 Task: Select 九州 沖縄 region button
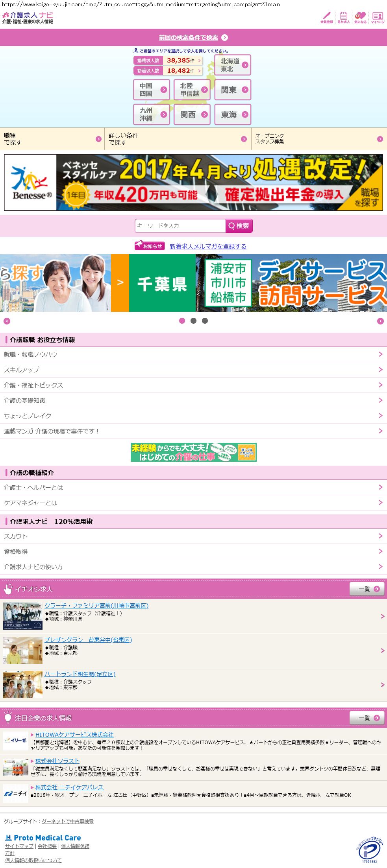click(152, 114)
